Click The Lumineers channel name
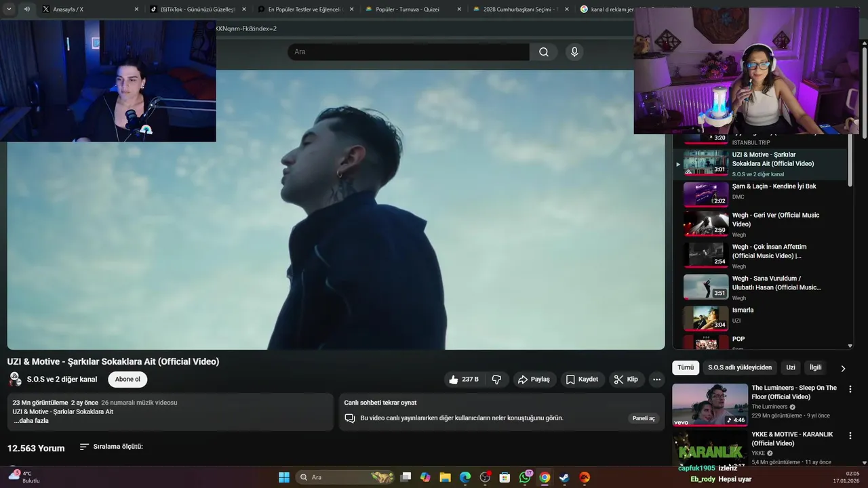This screenshot has height=488, width=868. click(x=769, y=407)
